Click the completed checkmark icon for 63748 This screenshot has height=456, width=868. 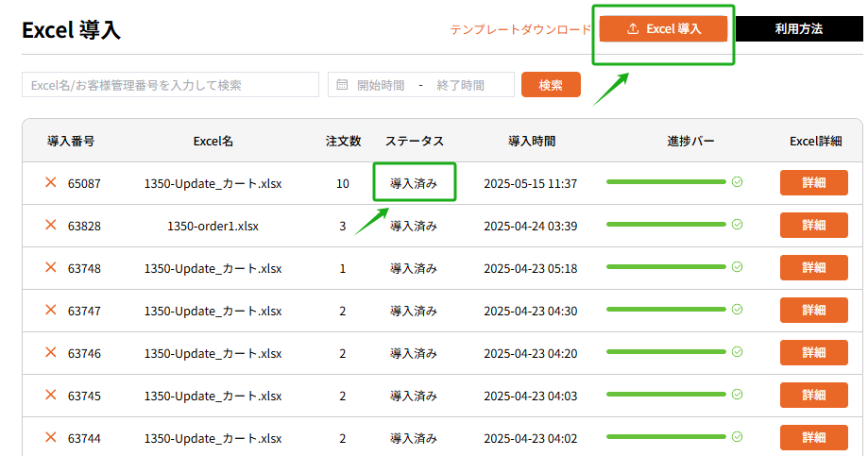click(737, 267)
